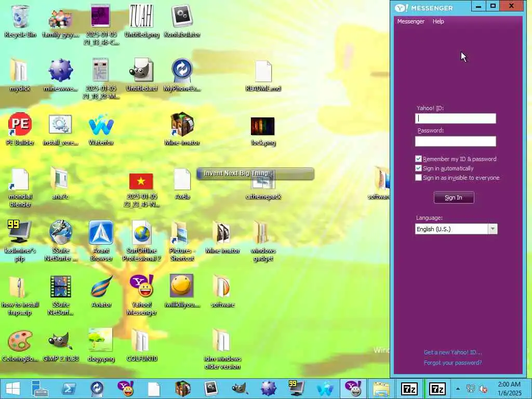This screenshot has width=532, height=399.
Task: Uncheck Sign in automatically
Action: point(418,168)
